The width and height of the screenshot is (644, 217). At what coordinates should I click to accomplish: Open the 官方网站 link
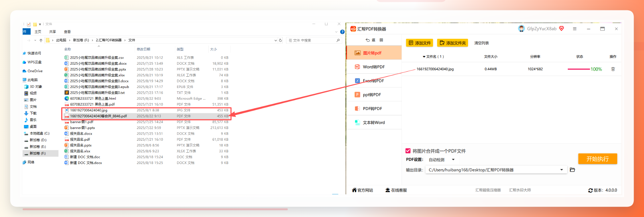pyautogui.click(x=363, y=190)
